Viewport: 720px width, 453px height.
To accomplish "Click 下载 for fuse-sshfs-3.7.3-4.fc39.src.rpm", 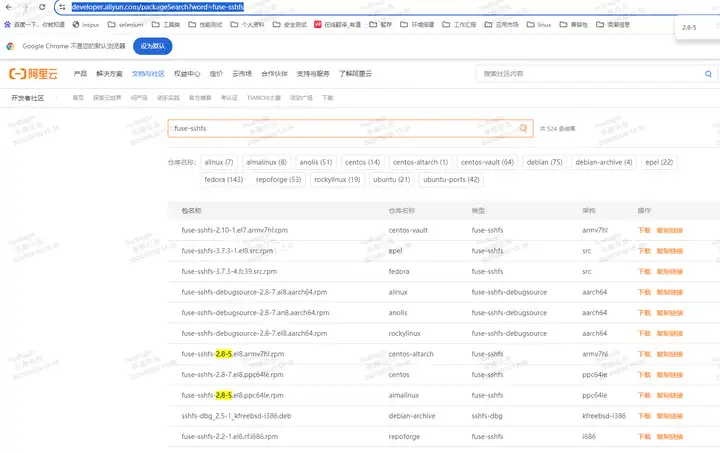I will click(644, 272).
